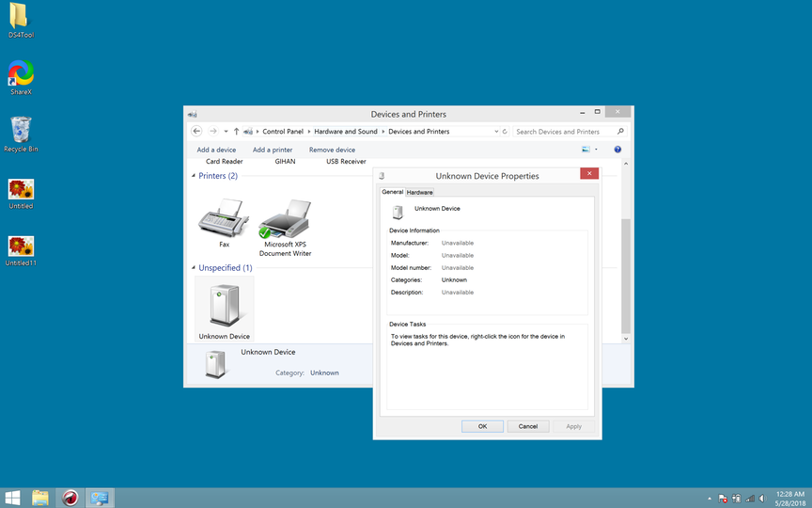Click Remove device in toolbar

[332, 150]
